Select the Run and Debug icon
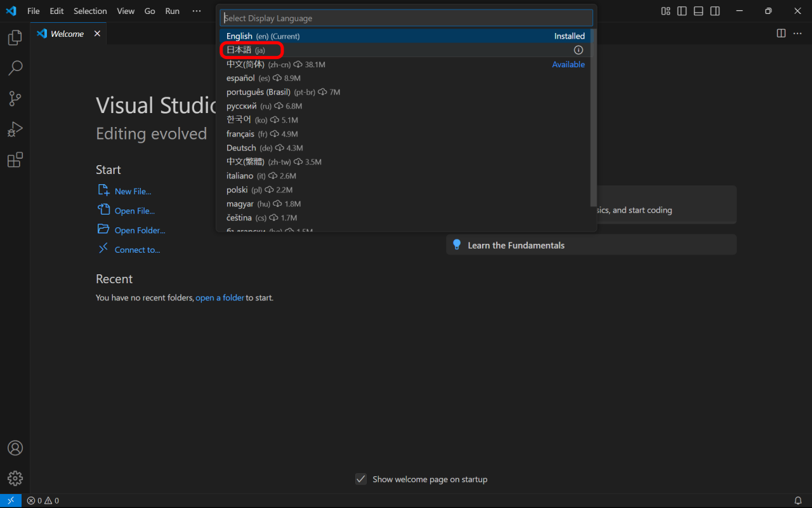 click(15, 129)
